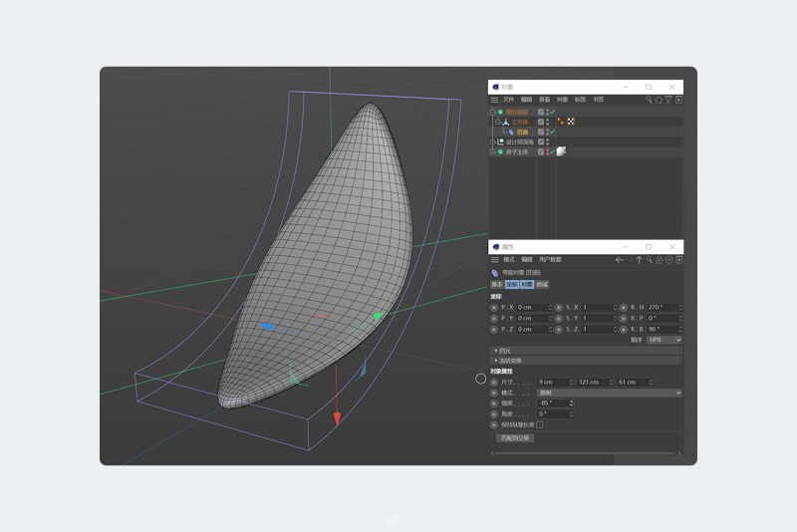797x532 pixels.
Task: Click the search magnifier in Objects panel
Action: click(x=649, y=100)
